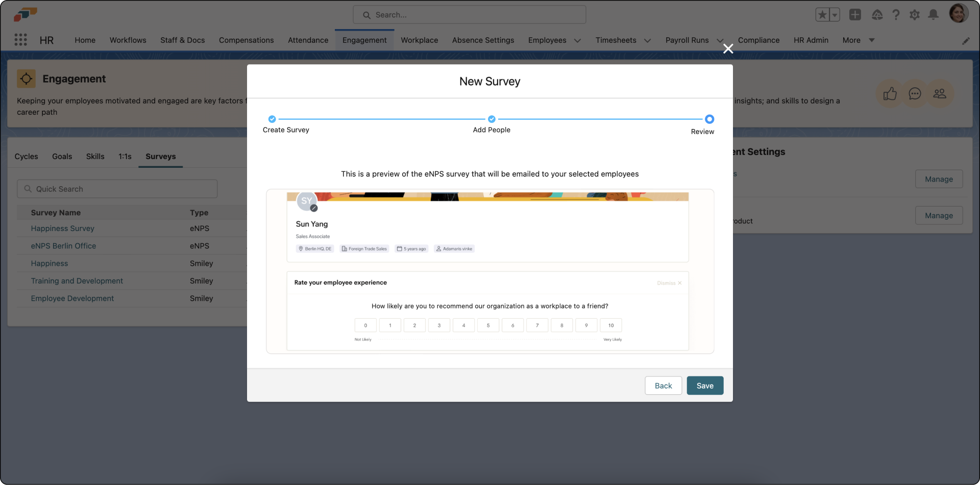Viewport: 980px width, 485px height.
Task: Open the quick create plus icon
Action: tap(855, 15)
